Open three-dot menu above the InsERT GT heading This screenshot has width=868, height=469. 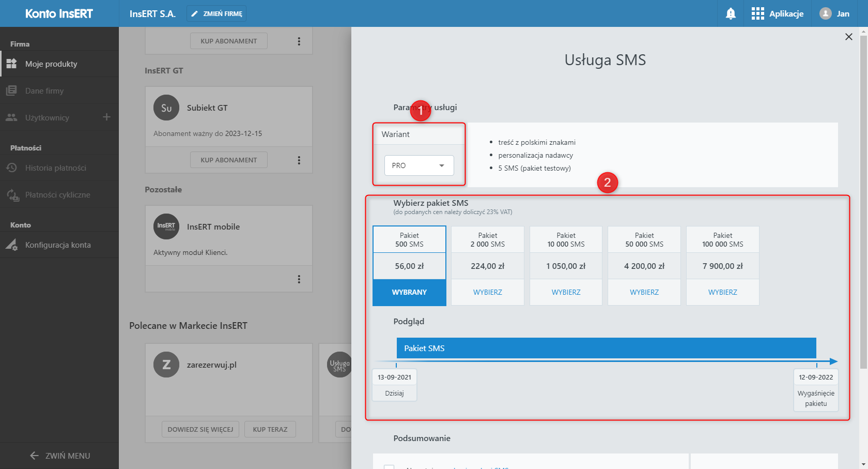click(299, 41)
